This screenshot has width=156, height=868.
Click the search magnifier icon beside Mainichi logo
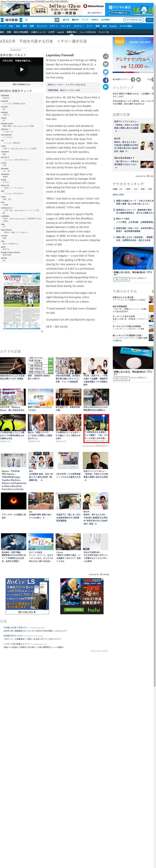[27, 20]
